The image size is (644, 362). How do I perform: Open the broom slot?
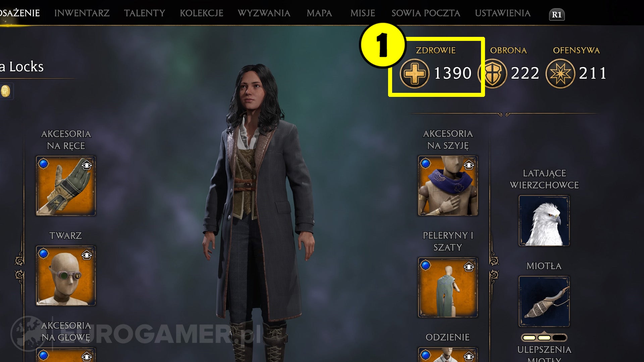tap(544, 301)
